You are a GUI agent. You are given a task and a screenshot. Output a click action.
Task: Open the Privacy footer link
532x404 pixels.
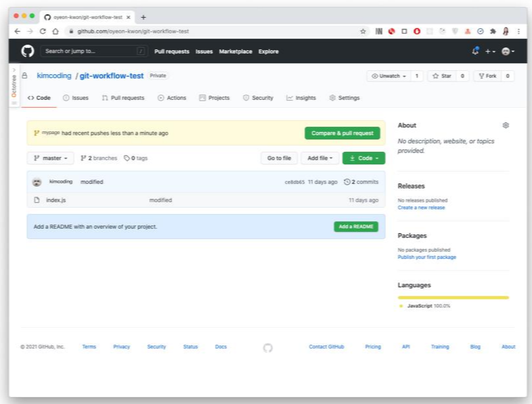pyautogui.click(x=122, y=347)
